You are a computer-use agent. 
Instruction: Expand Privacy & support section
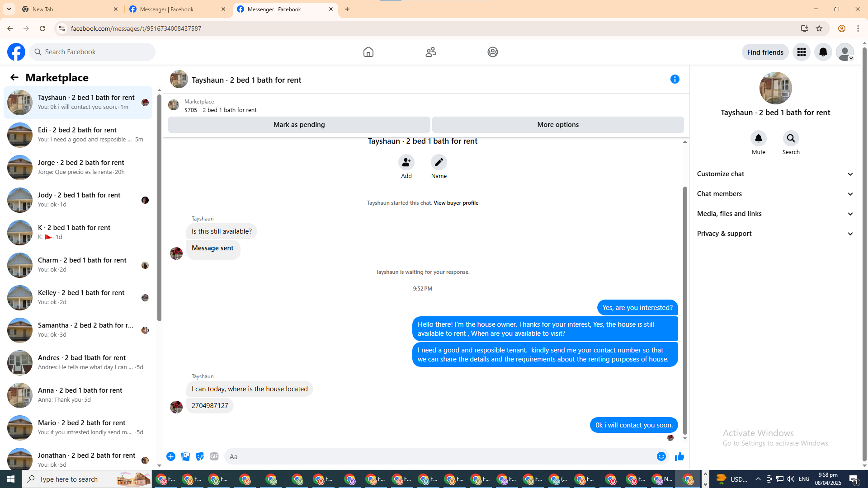775,234
